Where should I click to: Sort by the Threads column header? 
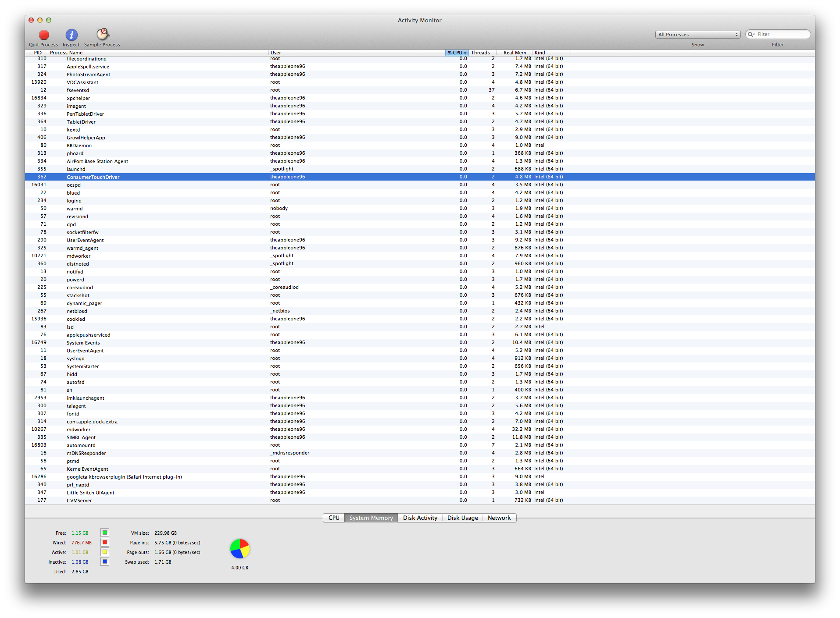(482, 53)
